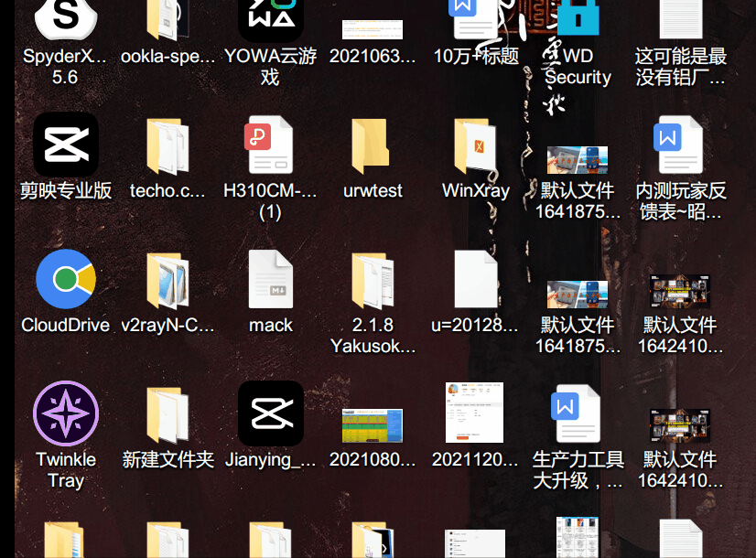Open the 生产力工具大升级 document

pos(578,413)
